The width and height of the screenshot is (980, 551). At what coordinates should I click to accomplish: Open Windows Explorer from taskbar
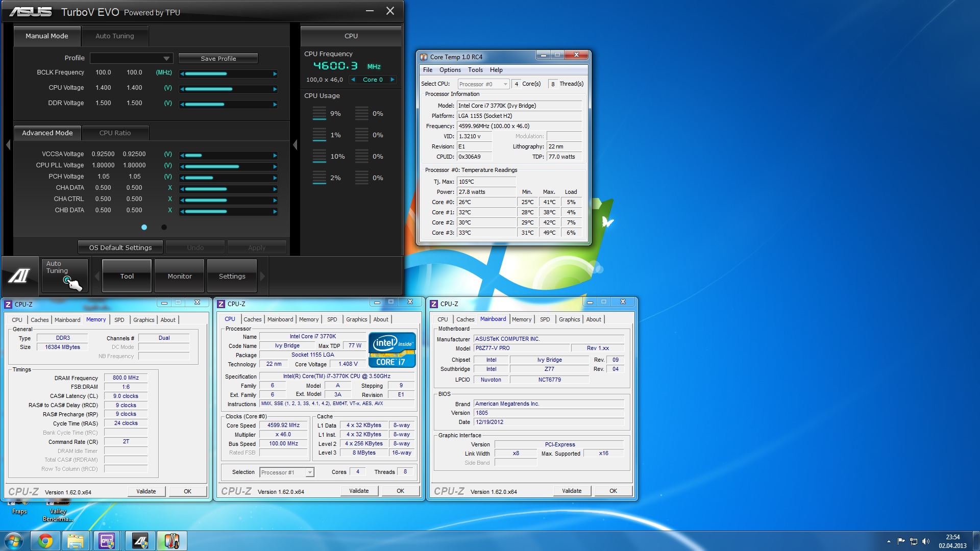tap(76, 541)
